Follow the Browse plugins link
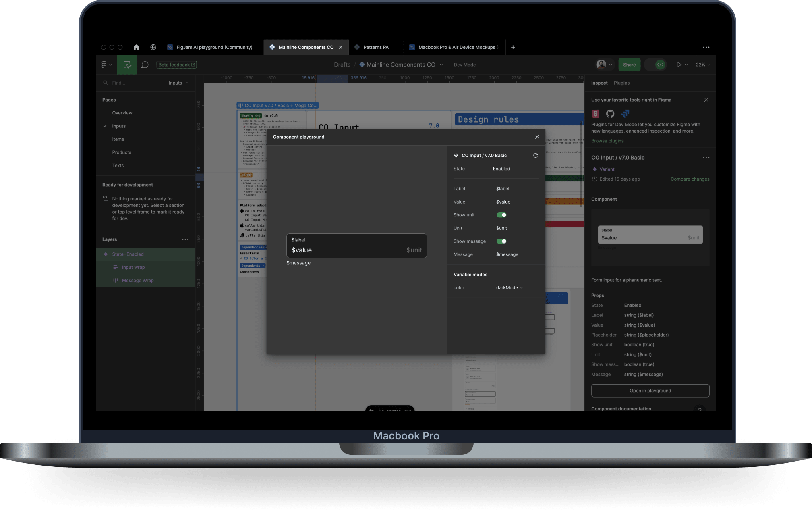This screenshot has width=812, height=512. pyautogui.click(x=607, y=141)
